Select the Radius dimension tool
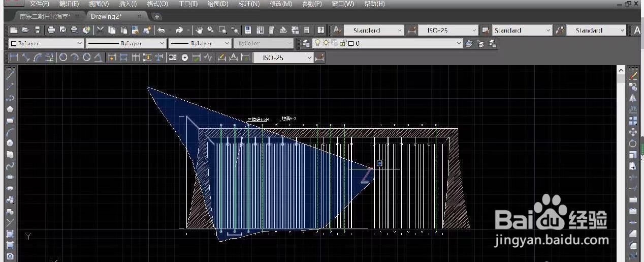The height and width of the screenshot is (262, 644). click(63, 57)
